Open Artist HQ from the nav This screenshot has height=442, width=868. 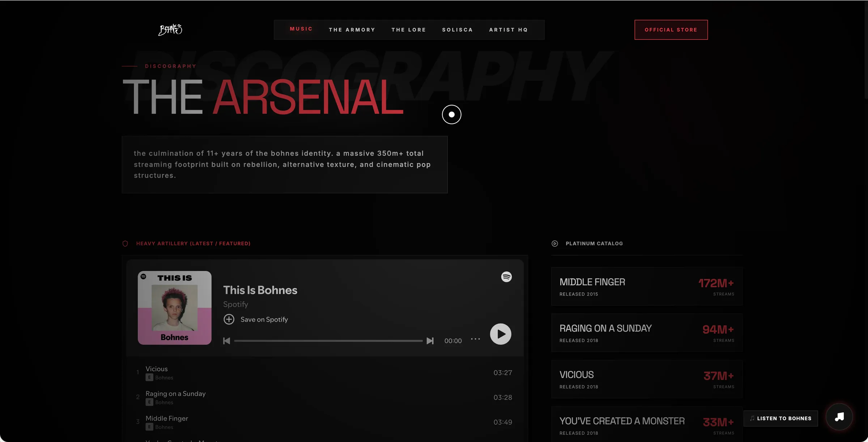pos(509,30)
